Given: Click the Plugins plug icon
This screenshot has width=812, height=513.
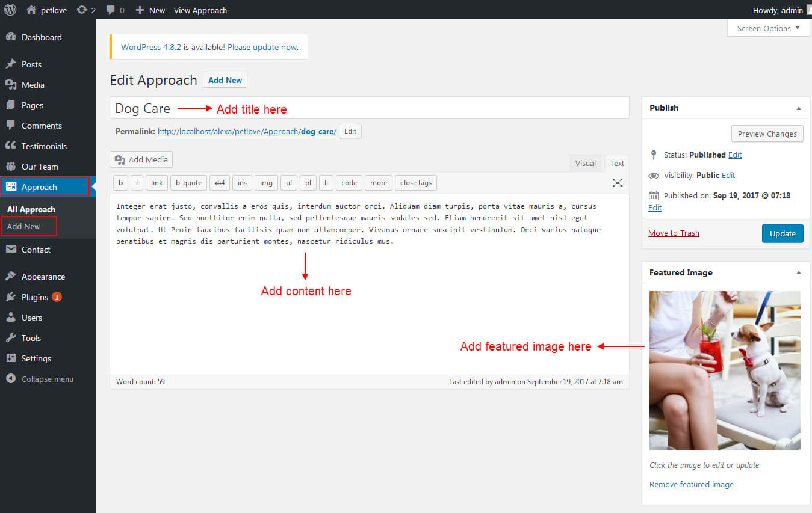Looking at the screenshot, I should [11, 297].
